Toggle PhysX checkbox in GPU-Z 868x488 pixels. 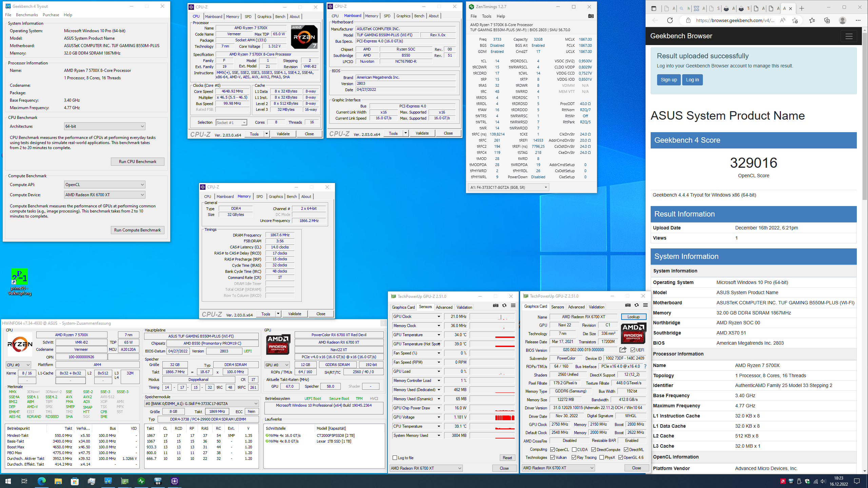[x=601, y=457]
